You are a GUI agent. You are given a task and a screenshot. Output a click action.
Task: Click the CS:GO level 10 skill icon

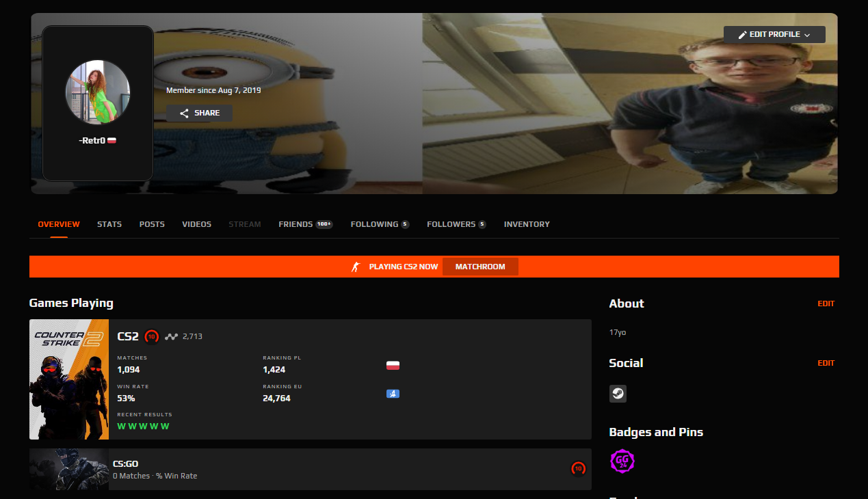pyautogui.click(x=579, y=469)
